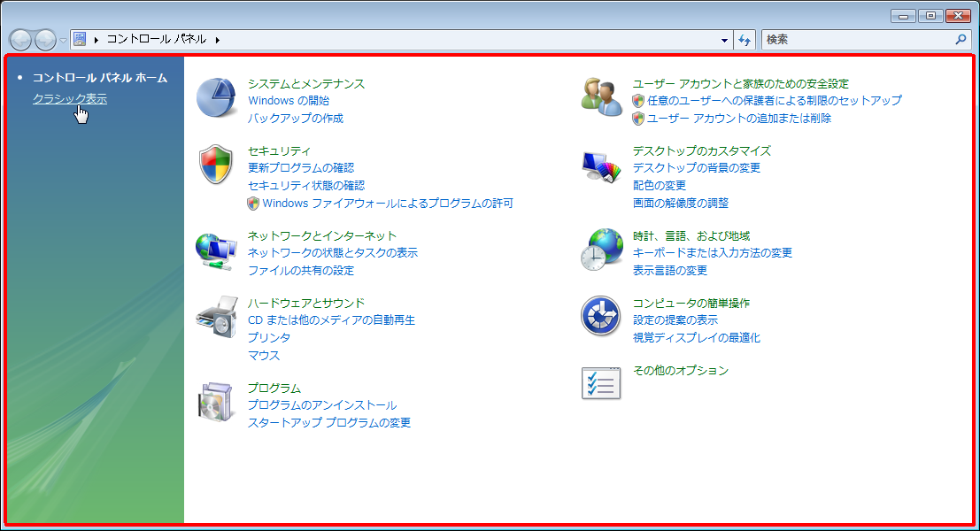The height and width of the screenshot is (531, 980).
Task: Click the search magnifier icon
Action: (961, 39)
